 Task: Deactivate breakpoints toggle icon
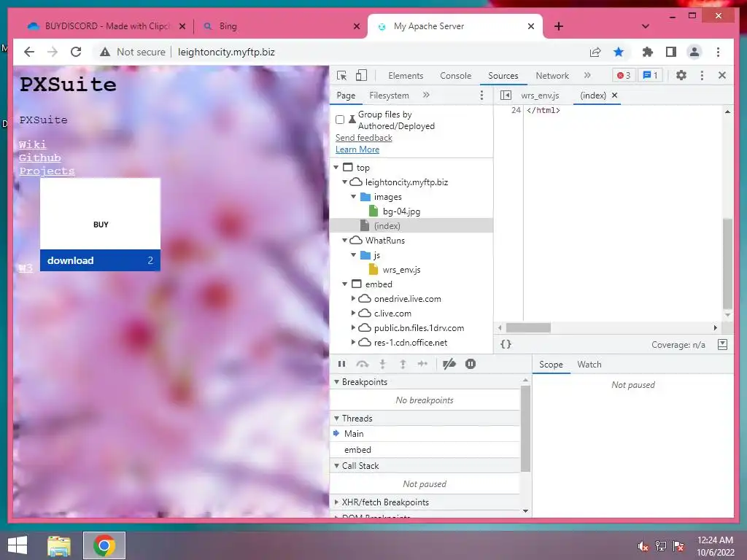pyautogui.click(x=449, y=365)
